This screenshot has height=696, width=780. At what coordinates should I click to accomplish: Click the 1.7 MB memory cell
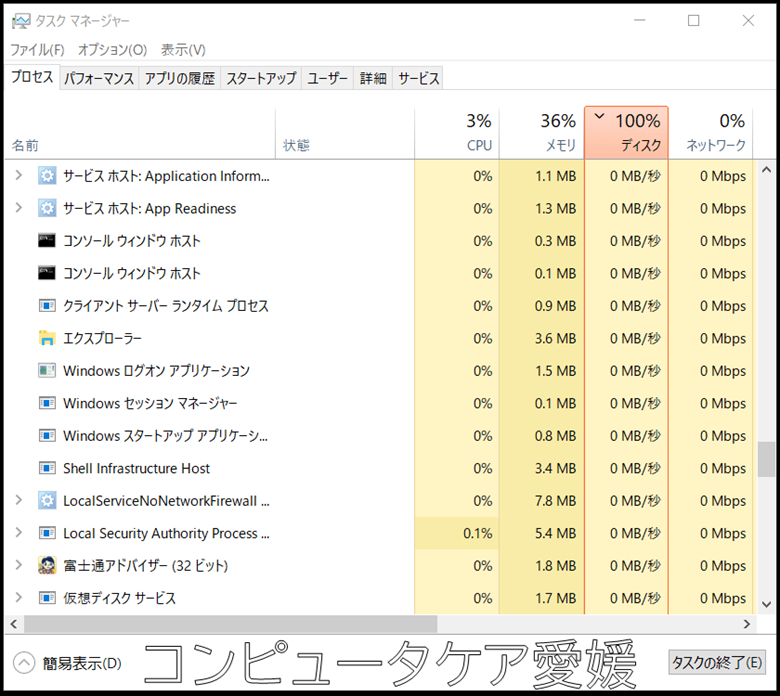coord(542,598)
